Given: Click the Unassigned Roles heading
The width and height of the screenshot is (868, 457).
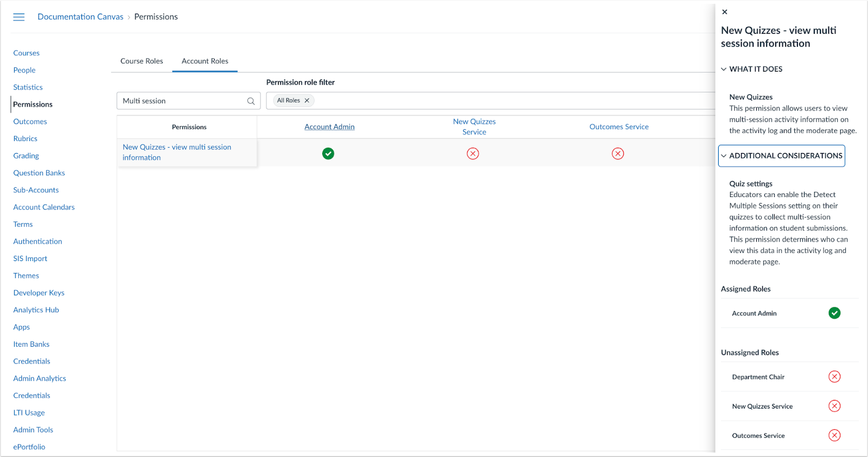Looking at the screenshot, I should 750,352.
